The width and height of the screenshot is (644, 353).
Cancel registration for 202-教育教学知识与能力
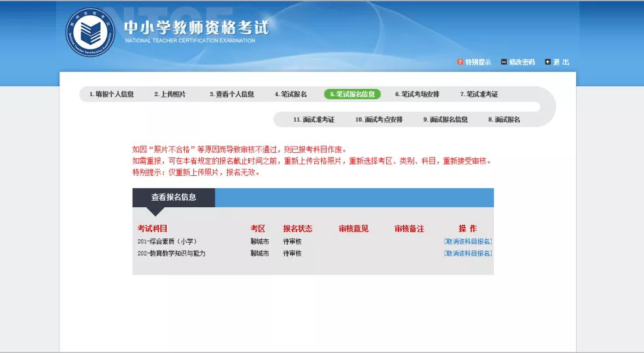click(x=468, y=253)
